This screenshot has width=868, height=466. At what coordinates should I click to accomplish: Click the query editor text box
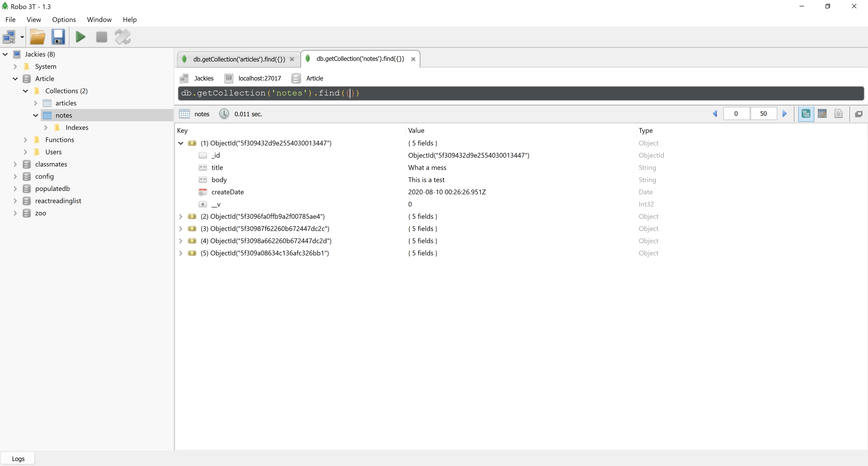click(x=521, y=93)
